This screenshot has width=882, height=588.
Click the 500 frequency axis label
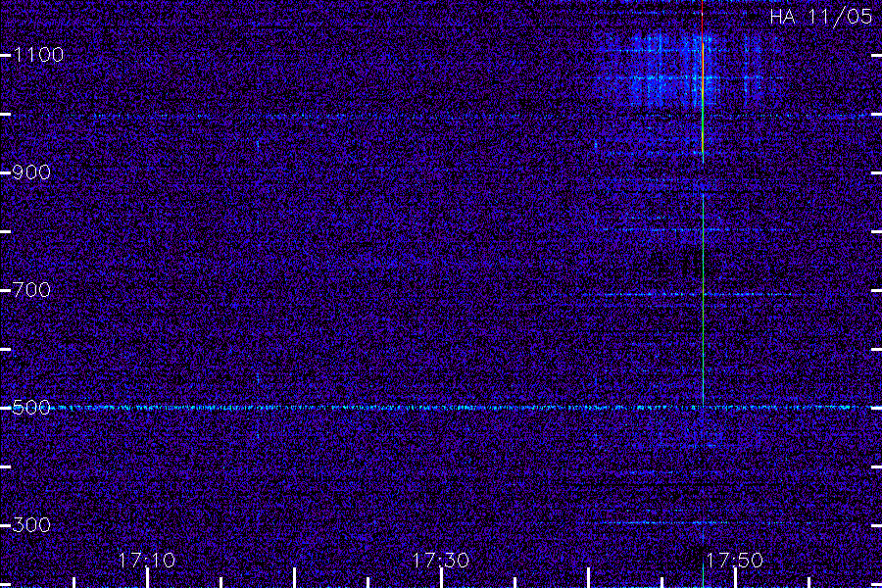tap(31, 408)
